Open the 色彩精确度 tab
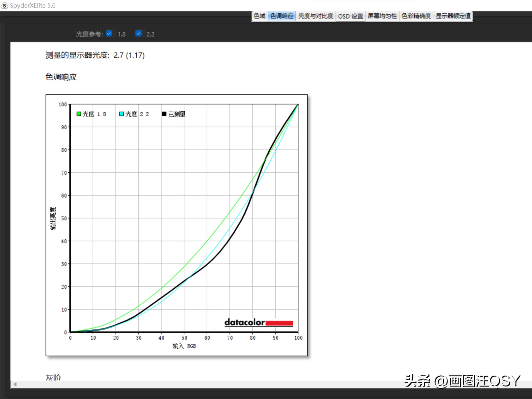The height and width of the screenshot is (399, 532). tap(416, 16)
